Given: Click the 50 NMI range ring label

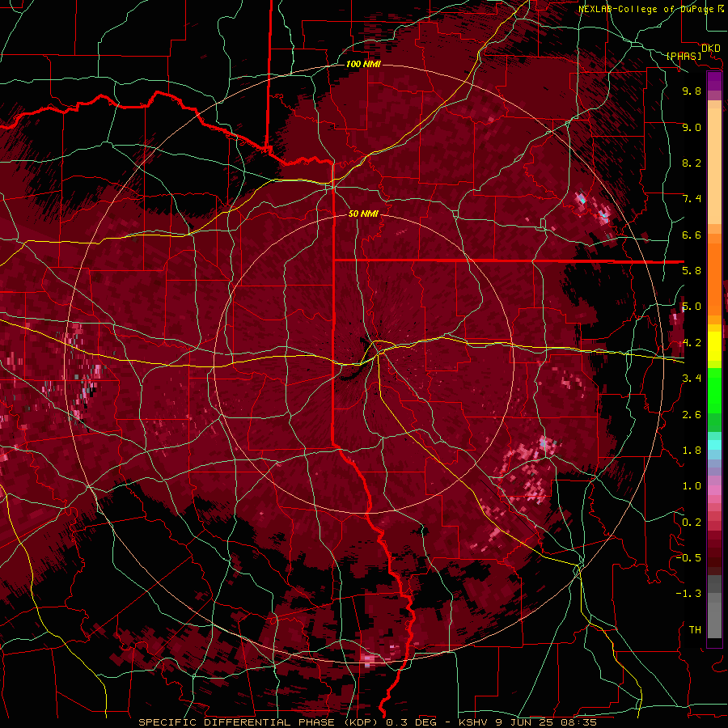Looking at the screenshot, I should [363, 214].
